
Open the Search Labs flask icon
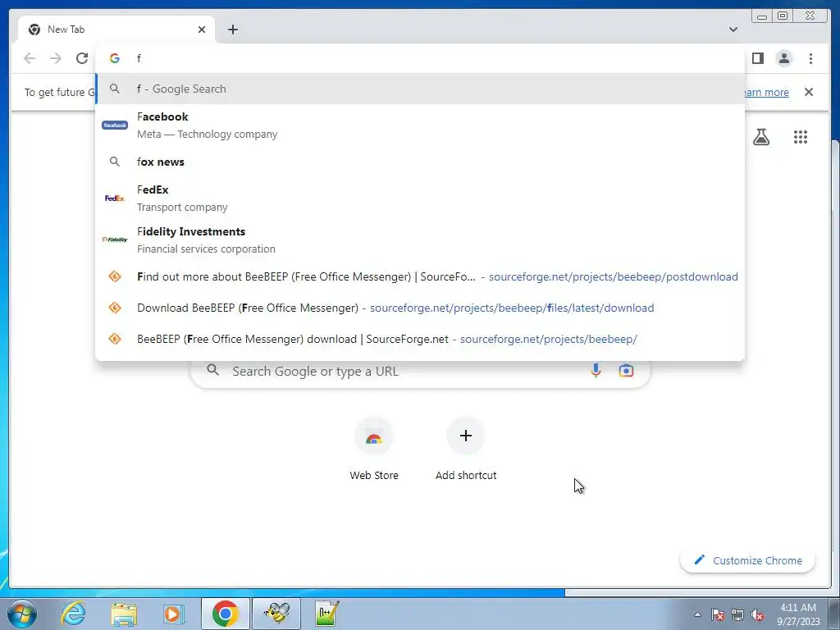[761, 137]
